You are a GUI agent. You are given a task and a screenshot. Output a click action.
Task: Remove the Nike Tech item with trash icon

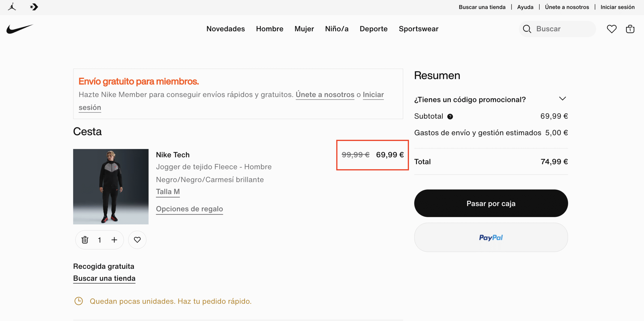click(x=85, y=239)
